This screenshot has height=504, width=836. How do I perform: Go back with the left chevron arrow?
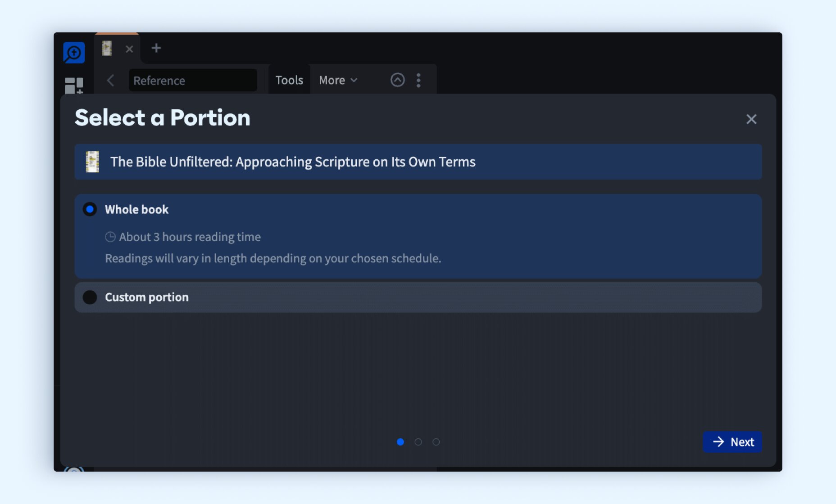click(x=110, y=80)
